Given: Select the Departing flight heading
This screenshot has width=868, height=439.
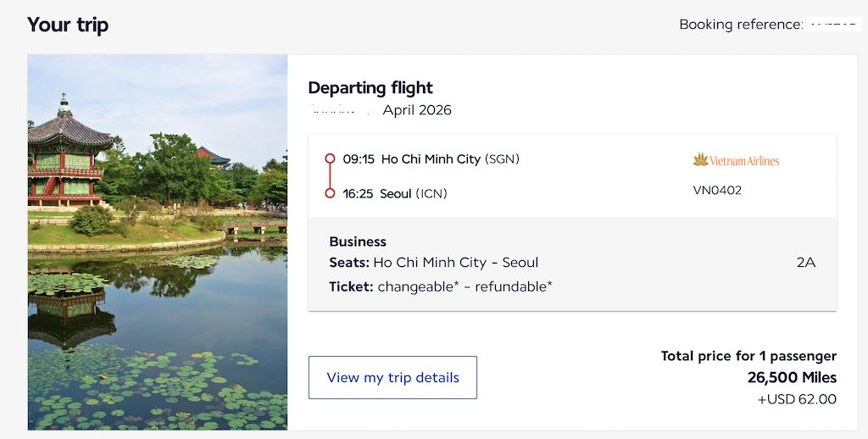Looking at the screenshot, I should (370, 87).
